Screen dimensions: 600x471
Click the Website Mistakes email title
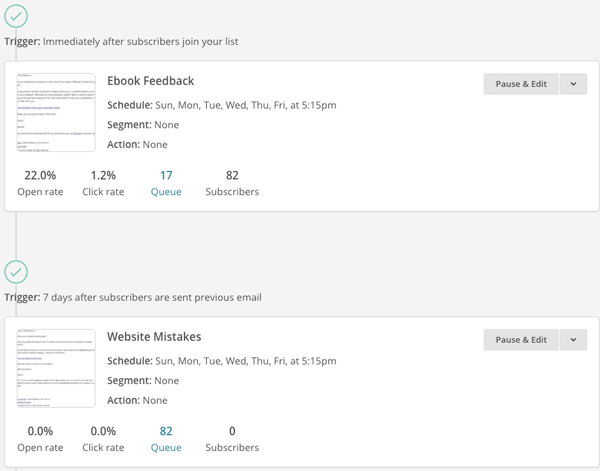click(154, 337)
